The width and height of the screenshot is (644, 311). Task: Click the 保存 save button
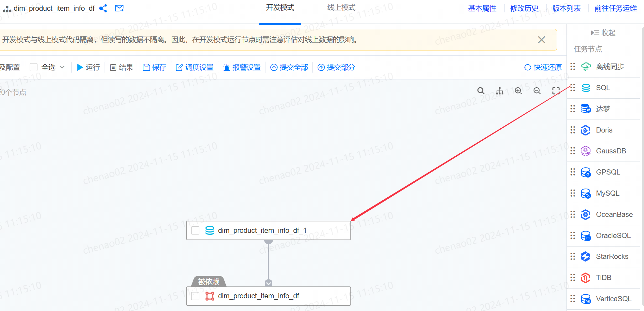155,67
